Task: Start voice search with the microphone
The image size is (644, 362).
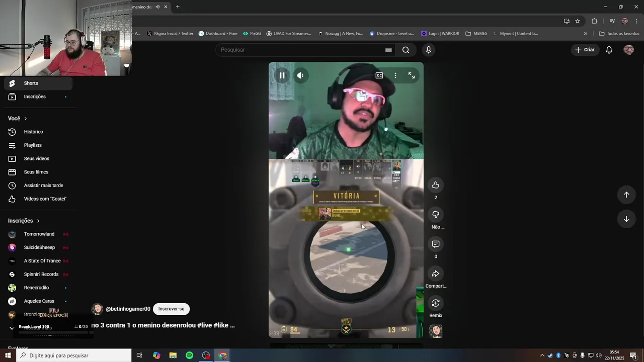Action: 429,50
